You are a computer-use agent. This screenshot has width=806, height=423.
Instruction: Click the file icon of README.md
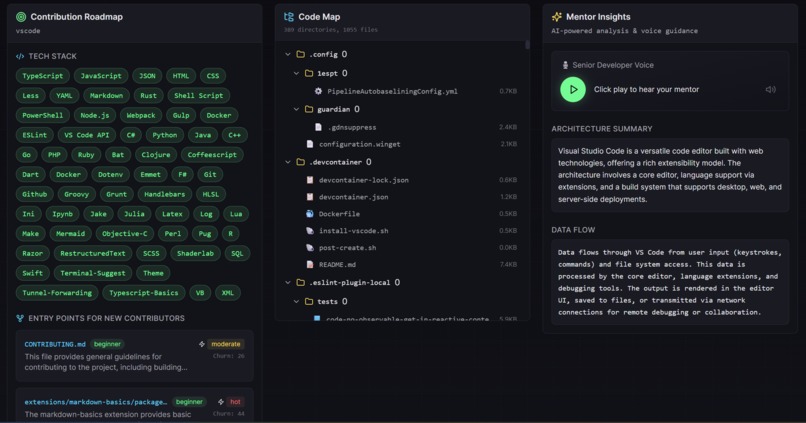[x=309, y=265]
